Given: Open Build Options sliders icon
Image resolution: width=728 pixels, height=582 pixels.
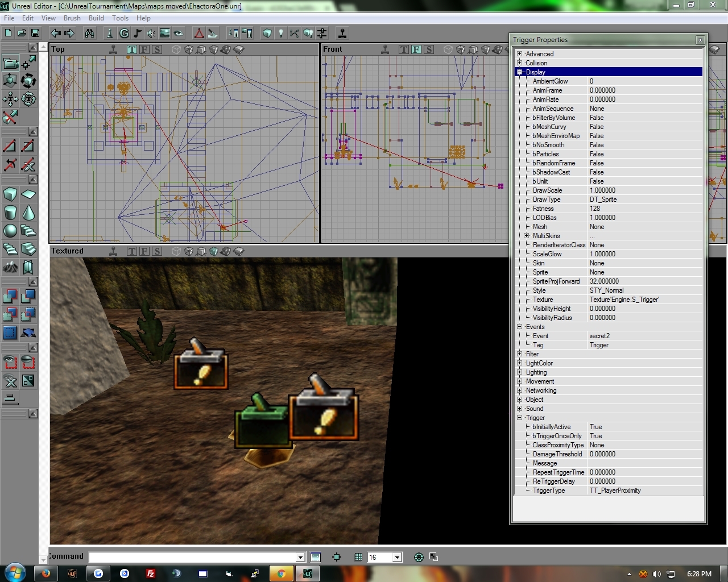Looking at the screenshot, I should click(x=322, y=33).
